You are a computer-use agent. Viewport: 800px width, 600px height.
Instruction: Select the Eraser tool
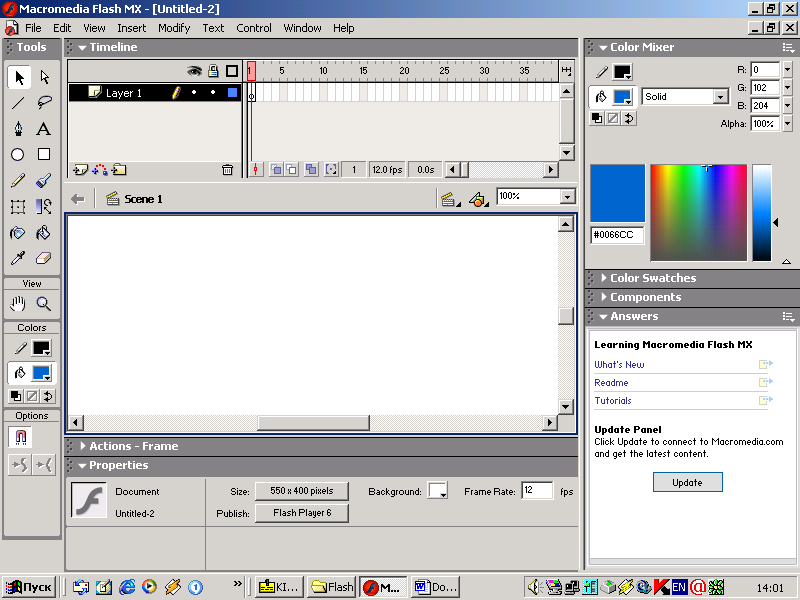click(44, 258)
